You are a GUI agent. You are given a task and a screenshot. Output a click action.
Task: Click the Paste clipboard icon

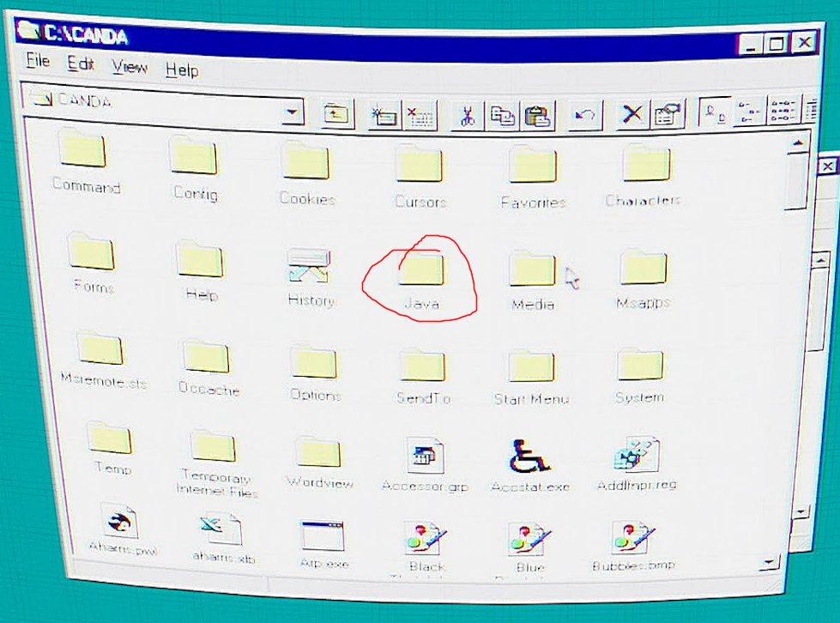pos(537,115)
